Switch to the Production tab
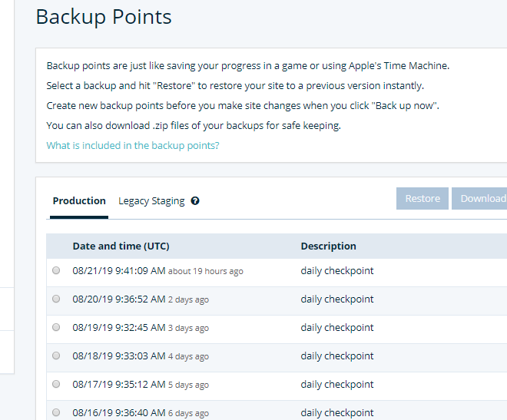This screenshot has height=420, width=507. click(x=79, y=201)
